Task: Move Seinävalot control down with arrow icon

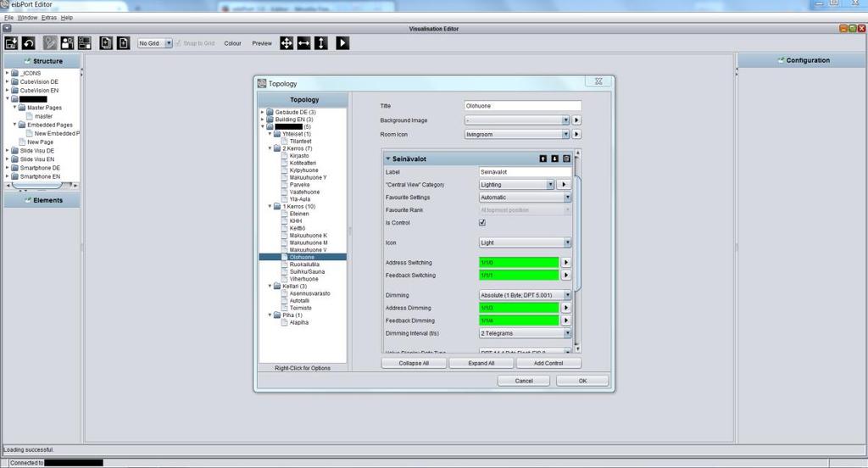Action: 554,159
